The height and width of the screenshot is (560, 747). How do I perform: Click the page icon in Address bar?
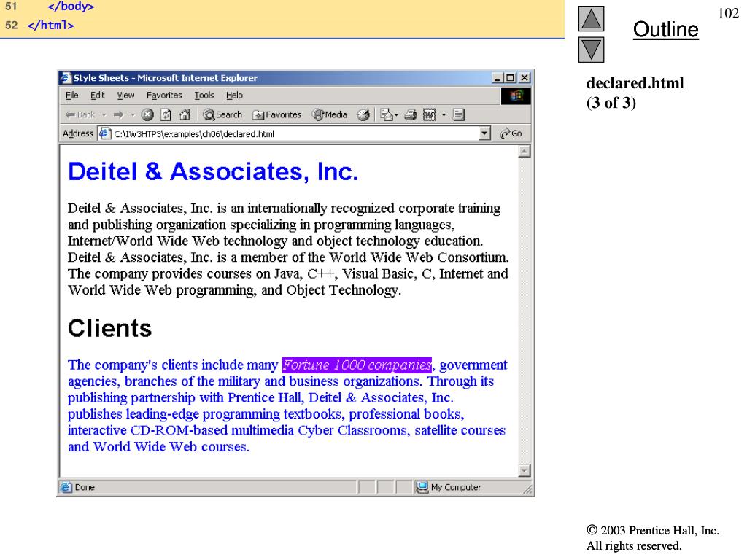105,134
